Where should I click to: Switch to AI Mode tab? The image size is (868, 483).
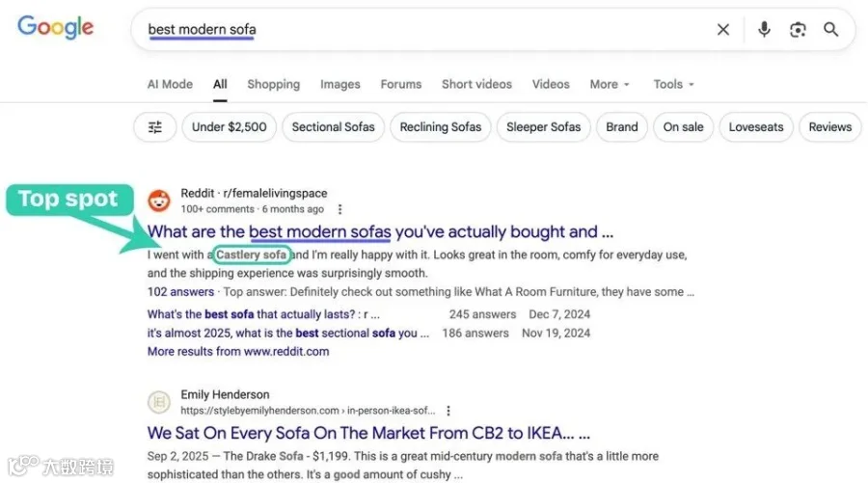[170, 84]
